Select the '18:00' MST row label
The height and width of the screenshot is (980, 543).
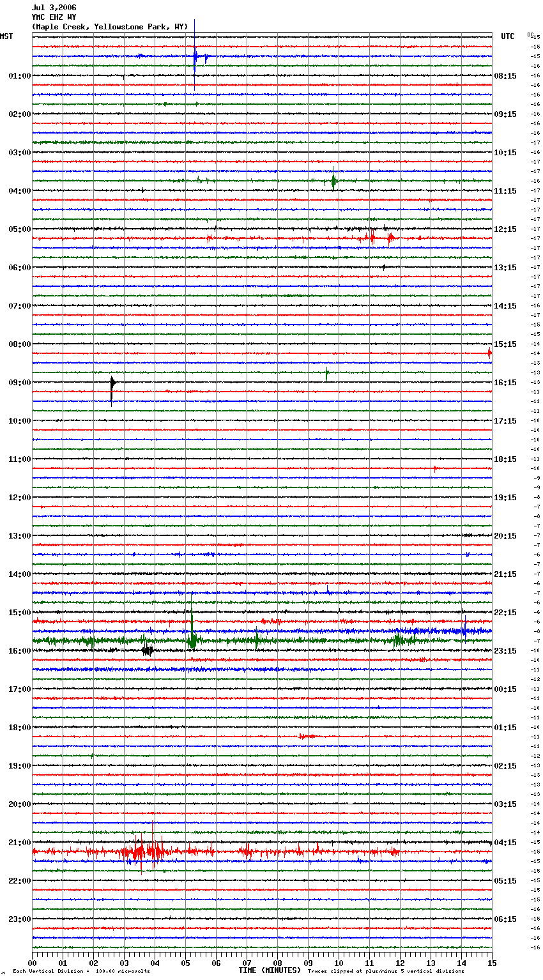20,728
